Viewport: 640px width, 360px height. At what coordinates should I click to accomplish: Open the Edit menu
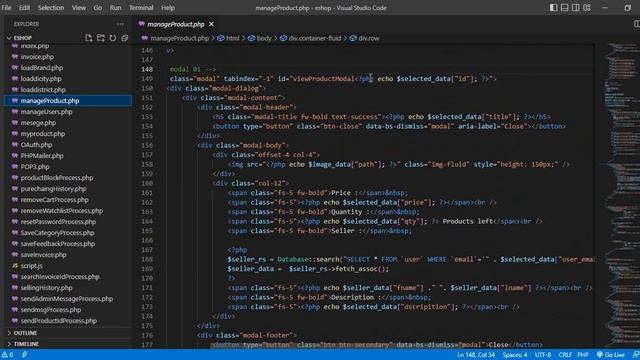tap(24, 8)
